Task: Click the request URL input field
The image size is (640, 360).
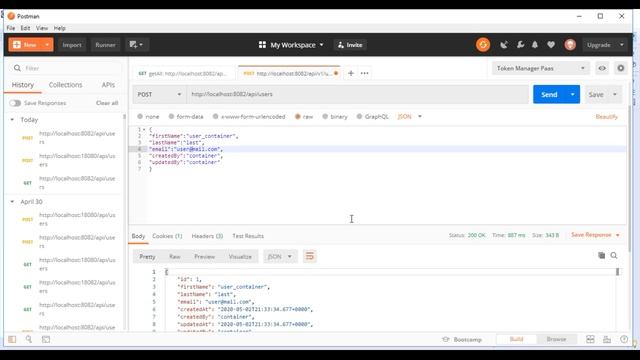Action: point(358,94)
